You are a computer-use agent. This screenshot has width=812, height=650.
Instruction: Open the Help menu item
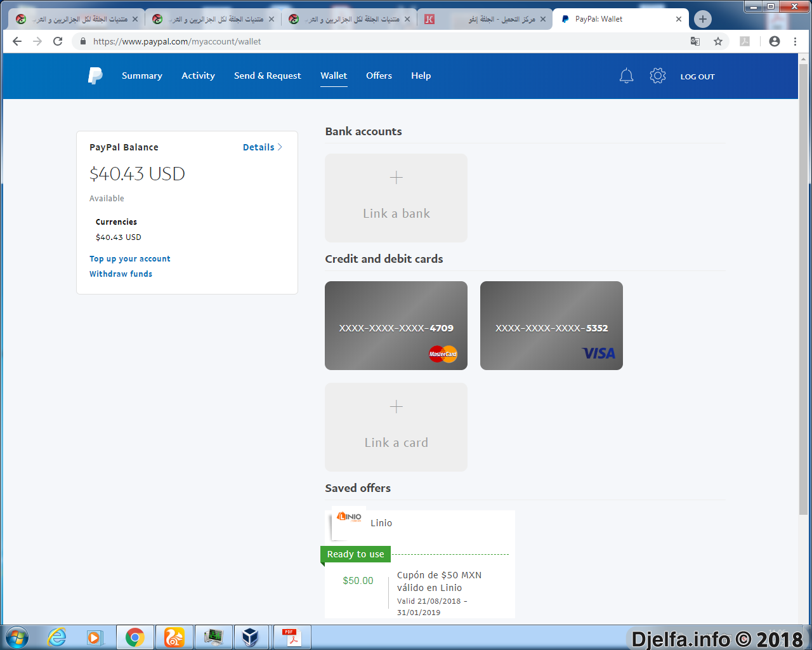pyautogui.click(x=421, y=76)
